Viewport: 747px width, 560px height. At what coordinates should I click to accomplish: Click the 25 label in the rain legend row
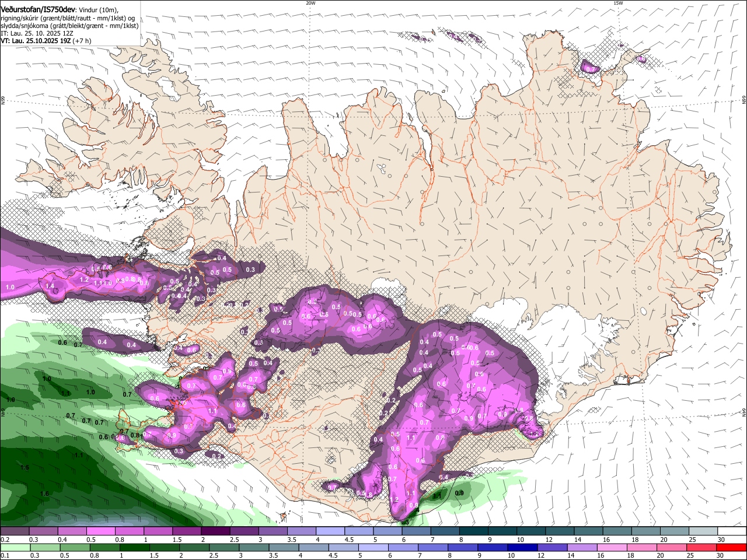(689, 556)
